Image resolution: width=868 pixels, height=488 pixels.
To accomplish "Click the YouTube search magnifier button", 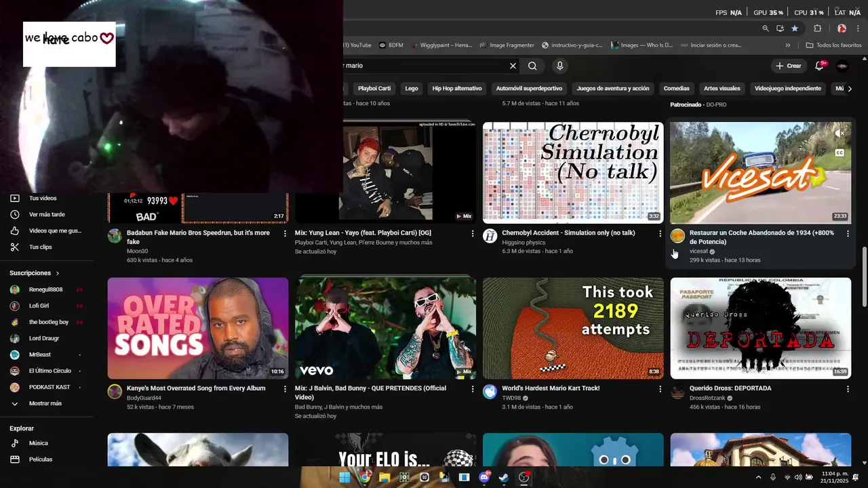I will (532, 66).
